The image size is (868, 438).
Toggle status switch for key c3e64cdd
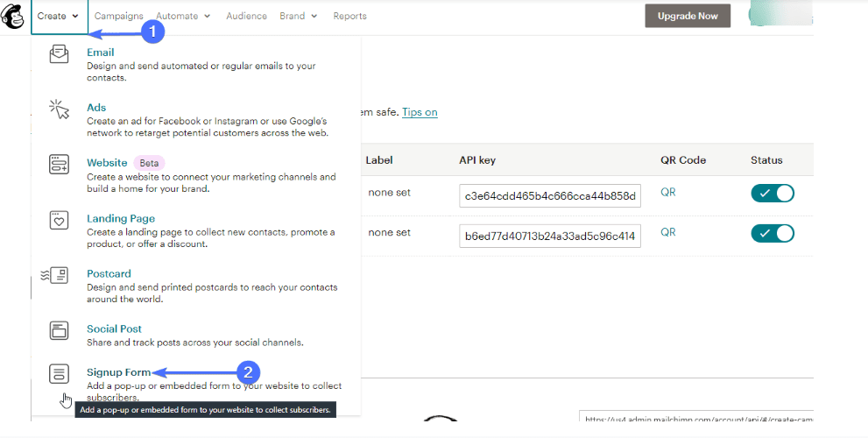(773, 194)
